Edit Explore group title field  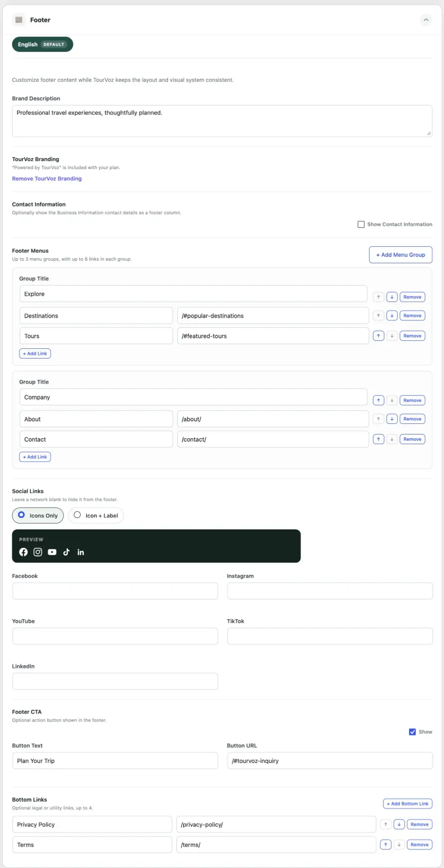[x=193, y=294]
